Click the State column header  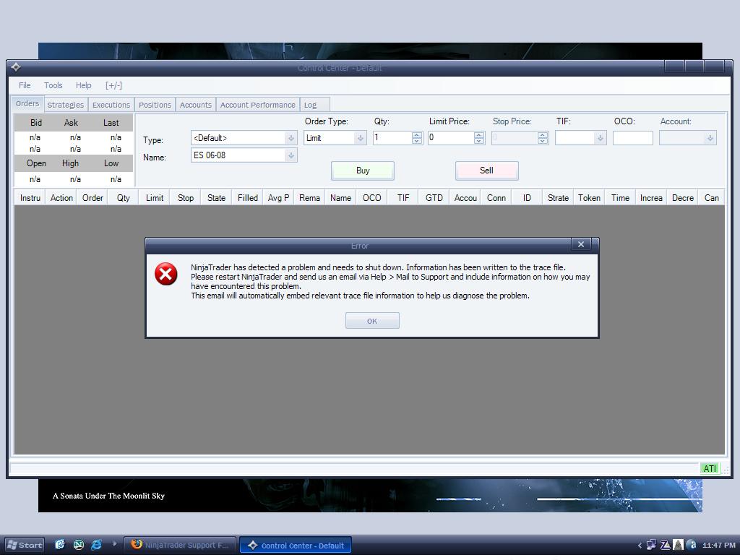216,198
